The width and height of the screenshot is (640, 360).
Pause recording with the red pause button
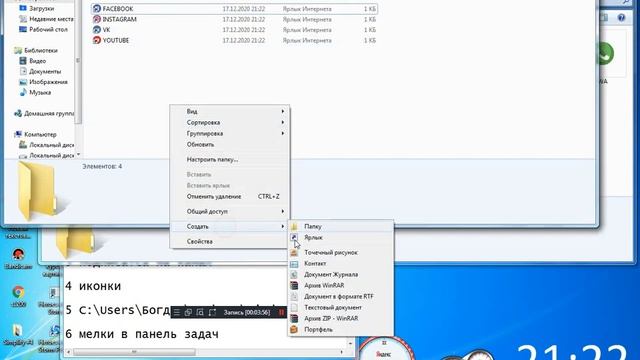281,312
